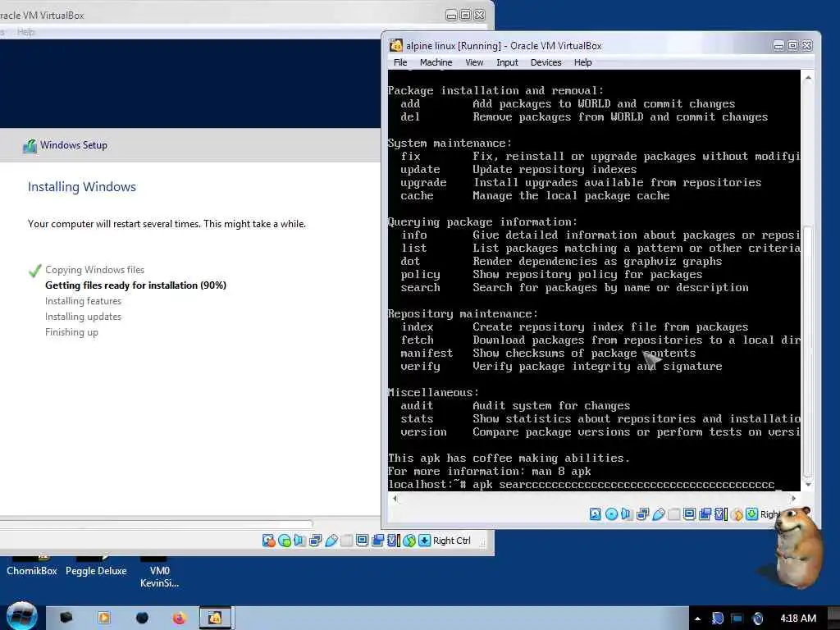Open Help menu in alpine linux window

(x=583, y=62)
